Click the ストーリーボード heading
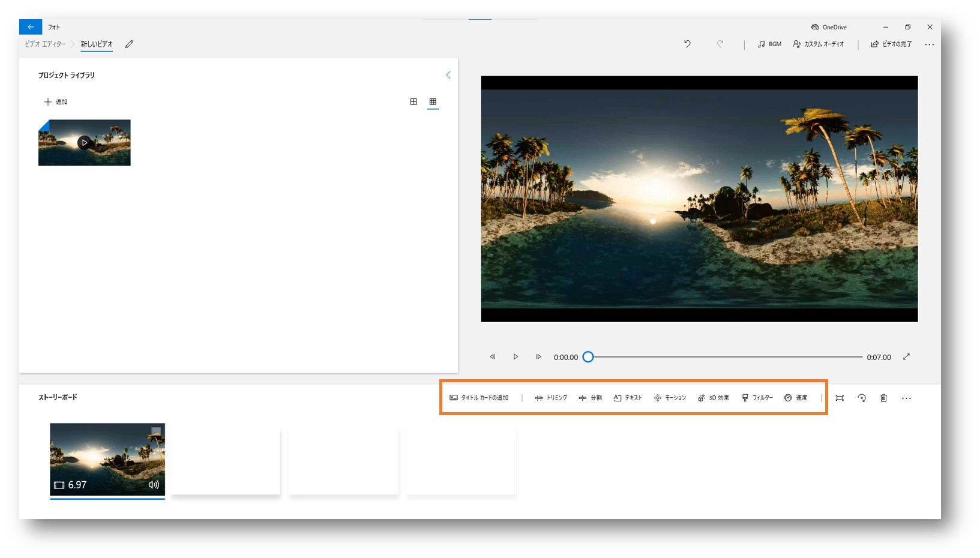The height and width of the screenshot is (558, 980). [58, 397]
